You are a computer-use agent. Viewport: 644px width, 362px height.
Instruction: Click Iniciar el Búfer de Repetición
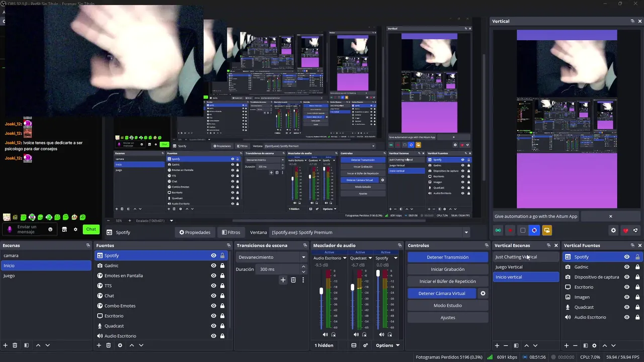tap(448, 281)
